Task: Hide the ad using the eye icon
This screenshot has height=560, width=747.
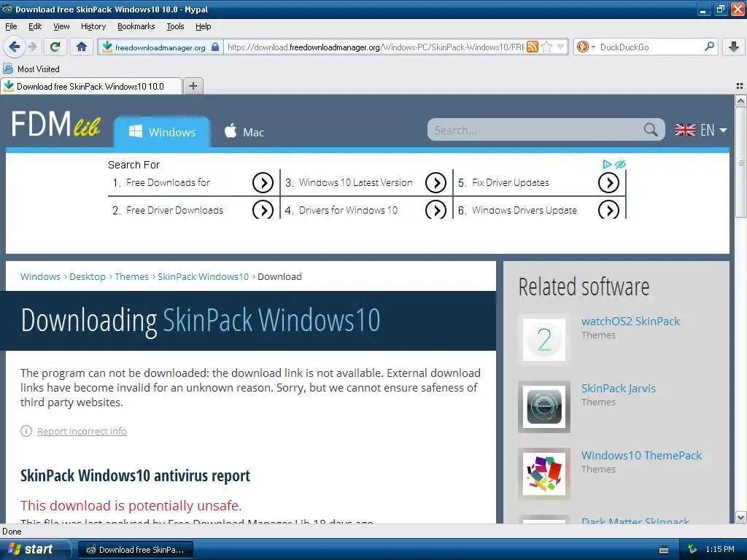Action: (x=620, y=164)
